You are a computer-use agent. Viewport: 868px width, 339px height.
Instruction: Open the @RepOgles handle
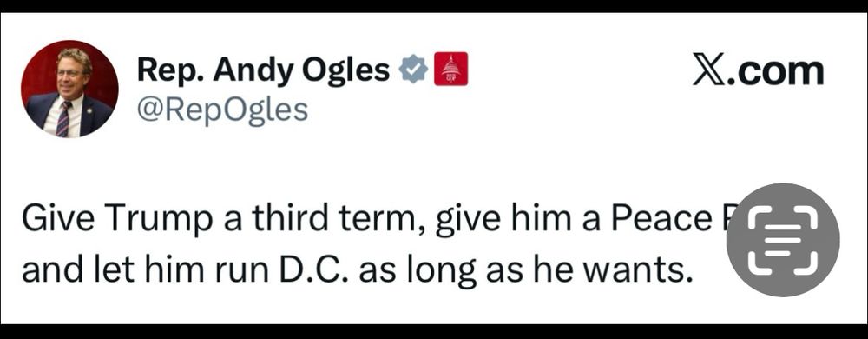[x=222, y=110]
